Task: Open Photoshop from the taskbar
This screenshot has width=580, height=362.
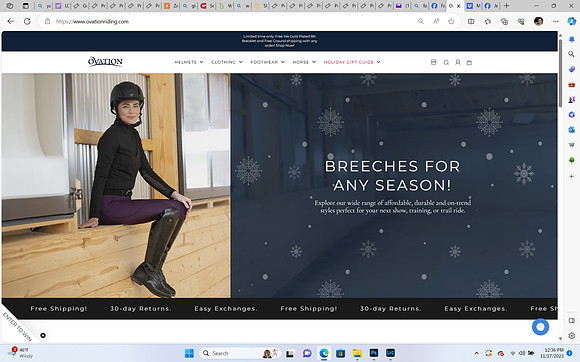Action: pos(374,353)
